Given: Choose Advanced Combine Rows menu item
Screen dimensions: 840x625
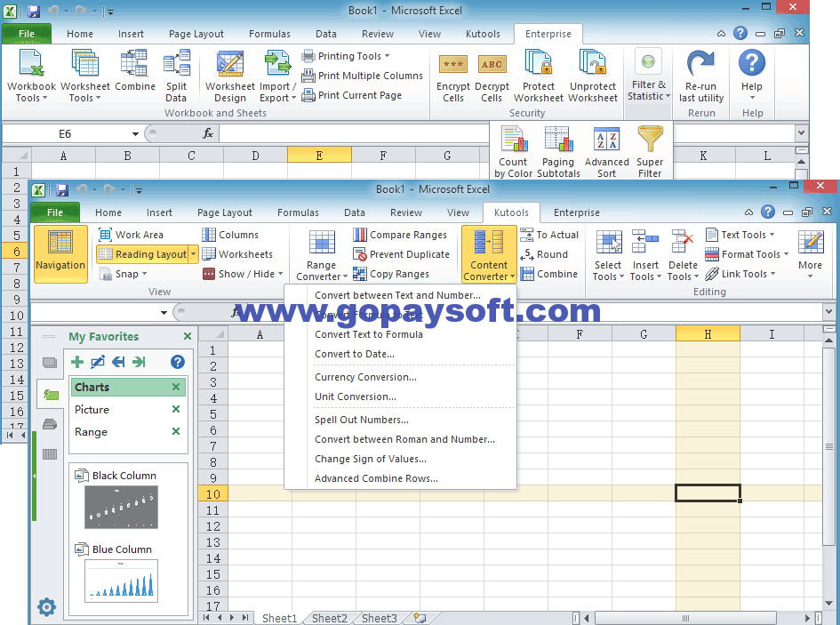Looking at the screenshot, I should [376, 478].
